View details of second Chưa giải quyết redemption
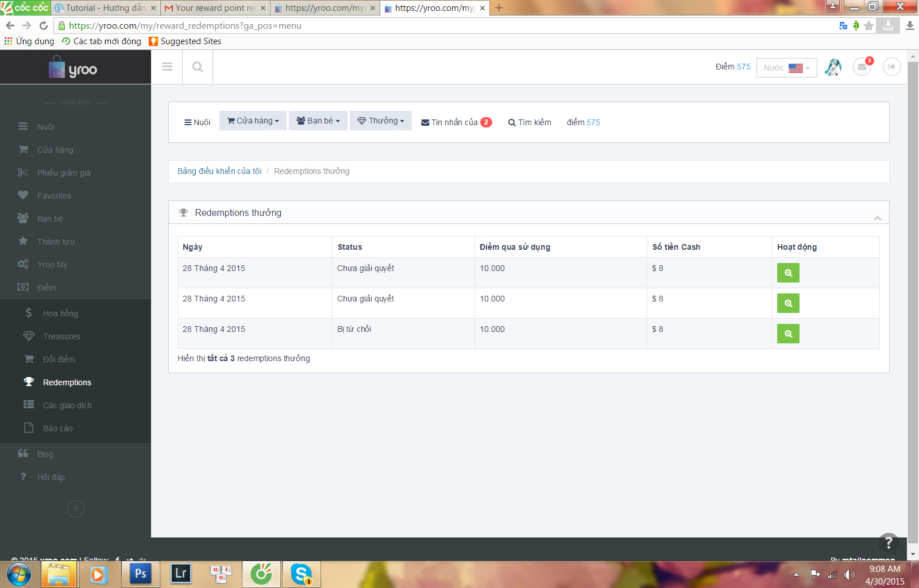 [788, 303]
